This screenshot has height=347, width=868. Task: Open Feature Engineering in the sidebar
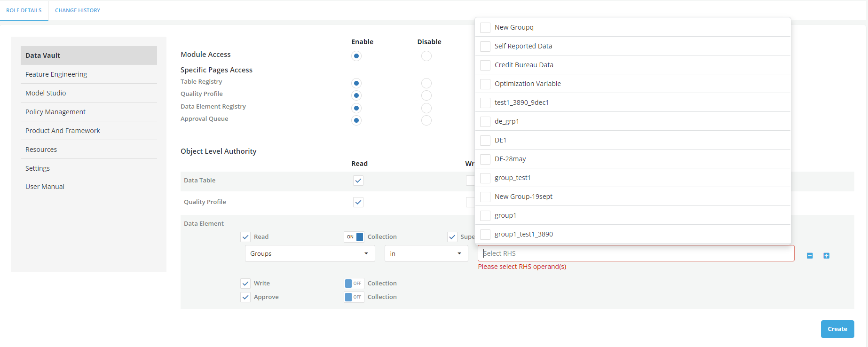pyautogui.click(x=56, y=74)
